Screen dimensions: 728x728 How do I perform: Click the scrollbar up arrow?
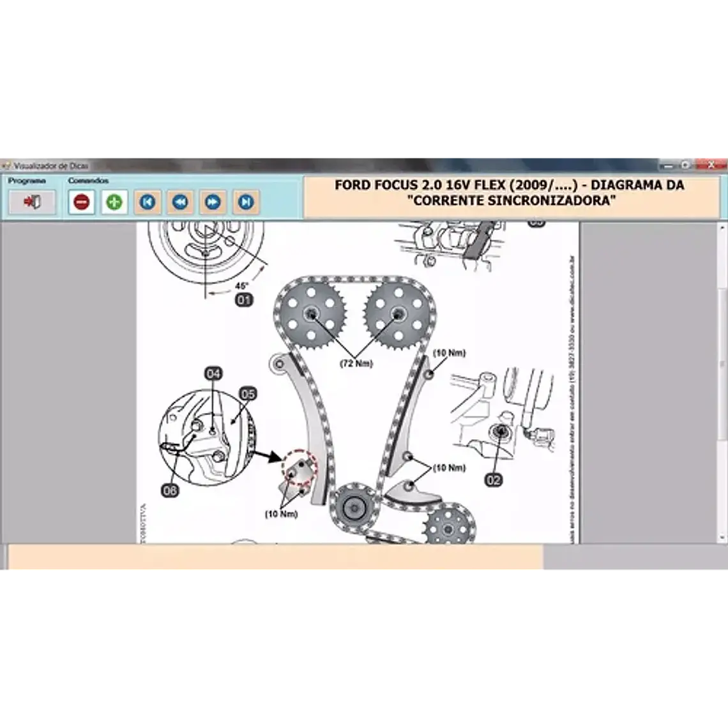tap(722, 227)
